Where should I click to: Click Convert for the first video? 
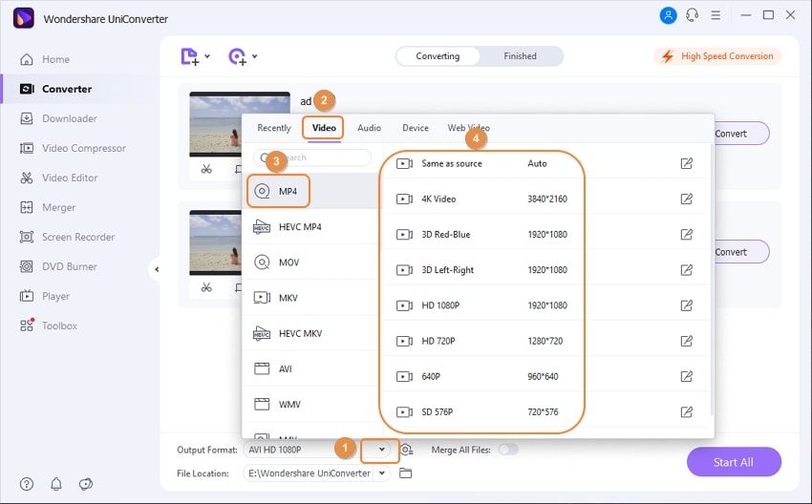tap(741, 134)
